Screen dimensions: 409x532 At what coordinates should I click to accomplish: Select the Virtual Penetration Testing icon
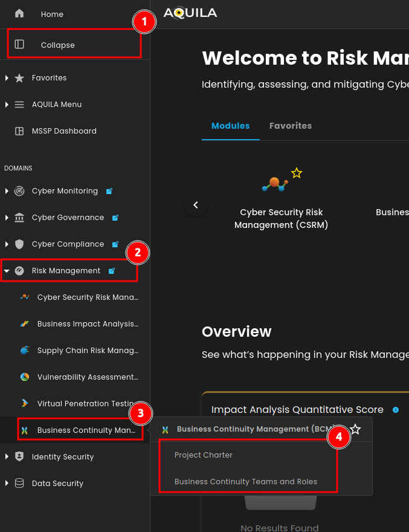pos(25,404)
